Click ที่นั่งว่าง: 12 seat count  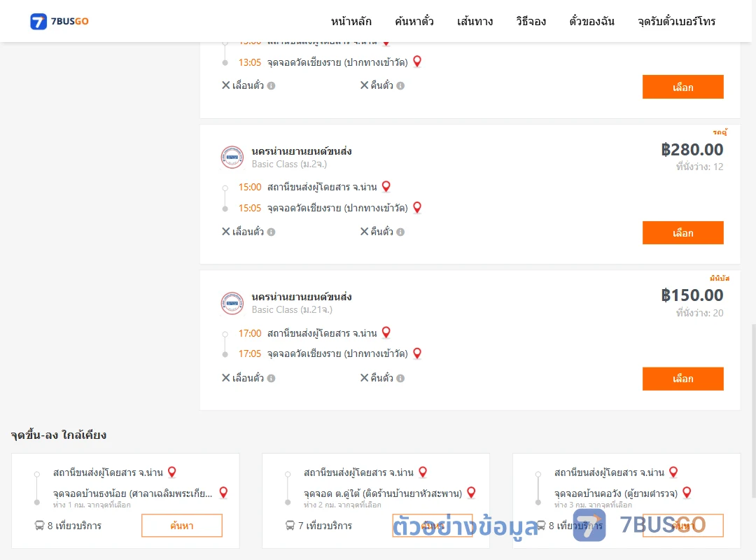click(x=699, y=167)
